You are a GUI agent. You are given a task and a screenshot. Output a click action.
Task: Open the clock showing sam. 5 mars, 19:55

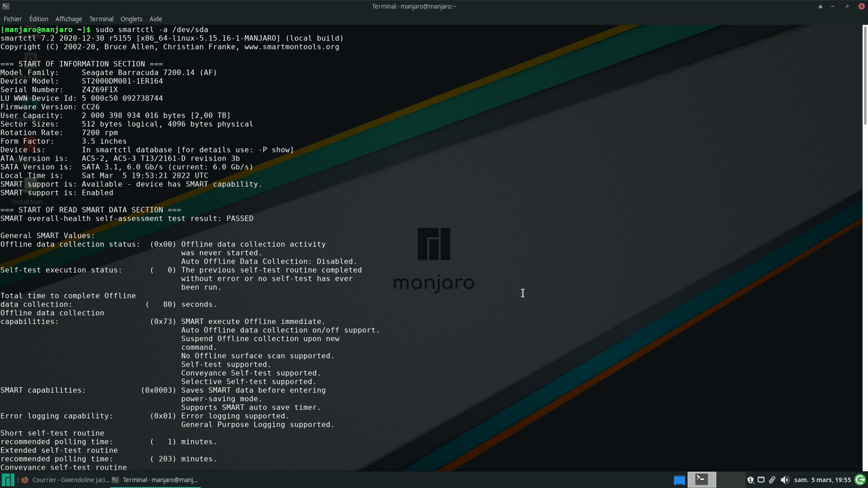click(x=823, y=480)
